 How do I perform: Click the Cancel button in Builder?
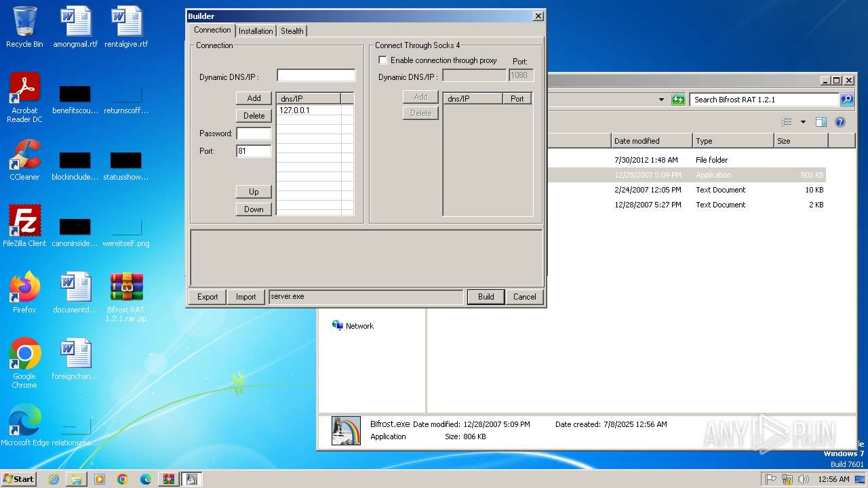(x=524, y=297)
